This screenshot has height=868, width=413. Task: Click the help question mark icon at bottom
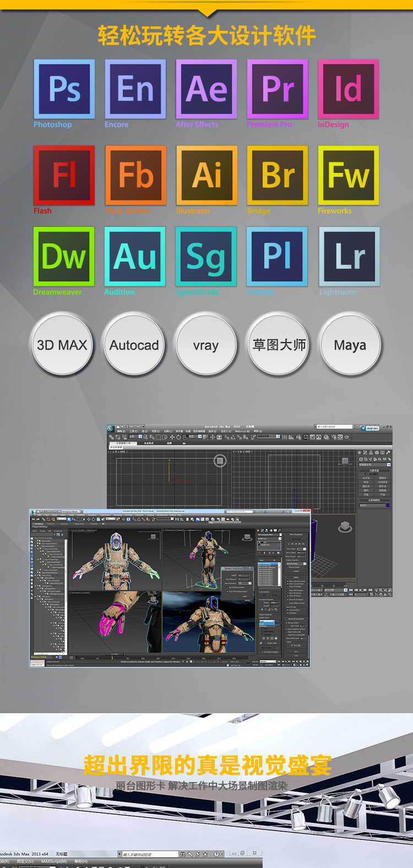[216, 854]
